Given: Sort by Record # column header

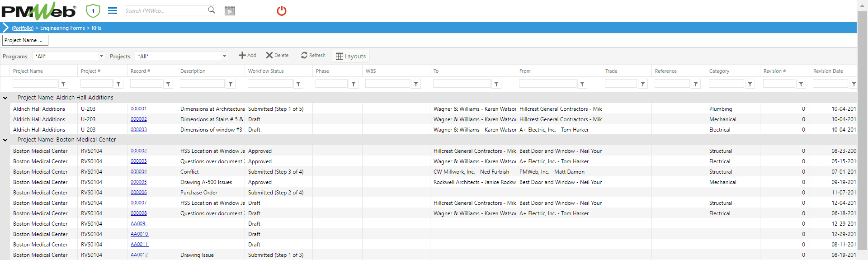Looking at the screenshot, I should [x=140, y=71].
